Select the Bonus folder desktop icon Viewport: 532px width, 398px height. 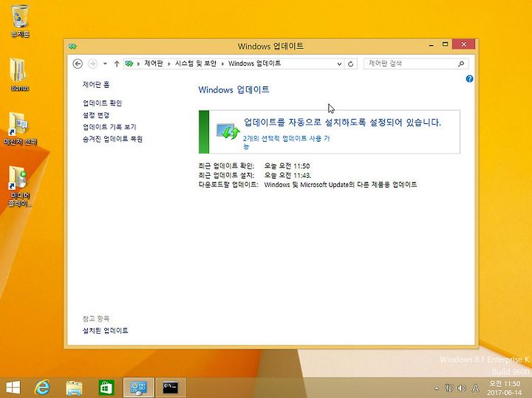[x=20, y=75]
